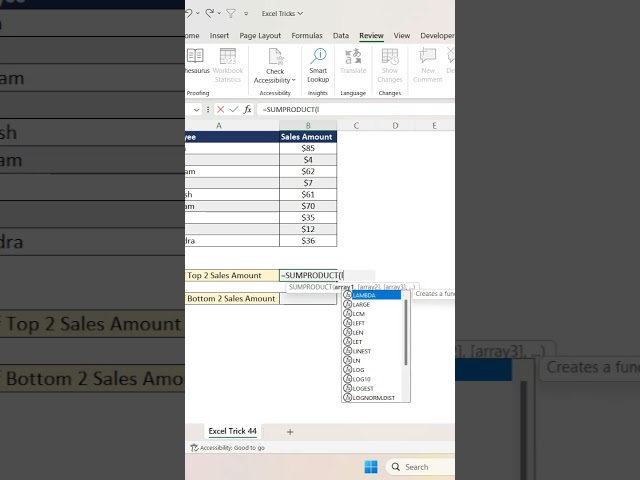
Task: Open the Thesaurus tool
Action: click(x=197, y=62)
